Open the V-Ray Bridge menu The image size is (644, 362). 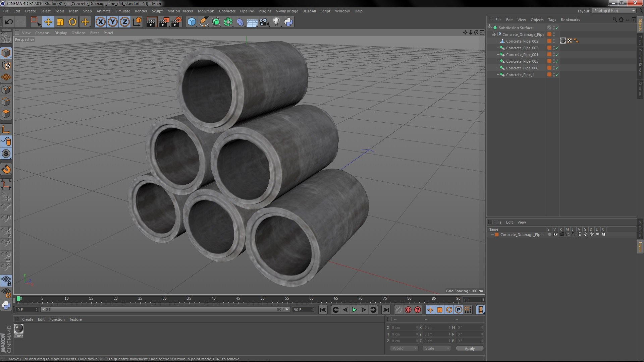pos(287,11)
